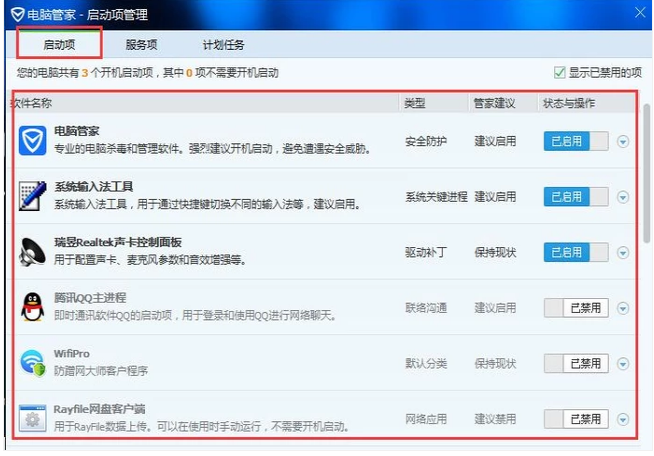Enable 腾讯QQ主进程 startup toggle
Image resolution: width=654 pixels, height=456 pixels.
pos(576,308)
